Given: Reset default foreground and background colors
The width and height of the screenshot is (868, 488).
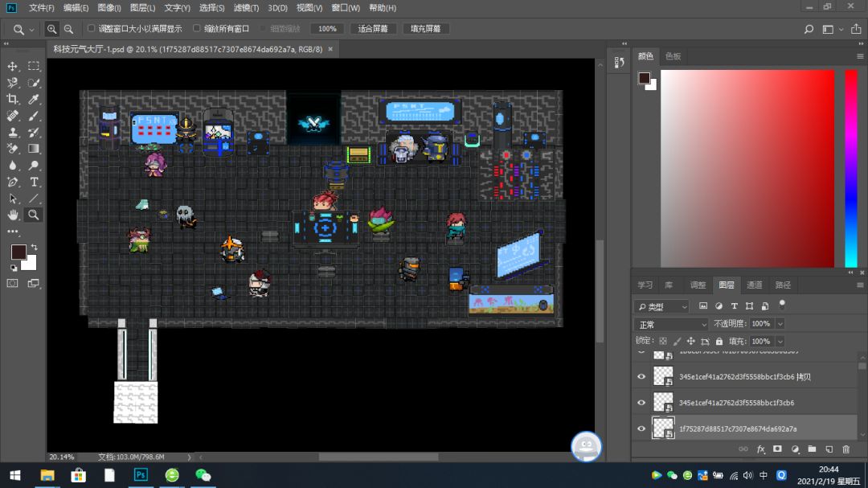Looking at the screenshot, I should pos(14,268).
